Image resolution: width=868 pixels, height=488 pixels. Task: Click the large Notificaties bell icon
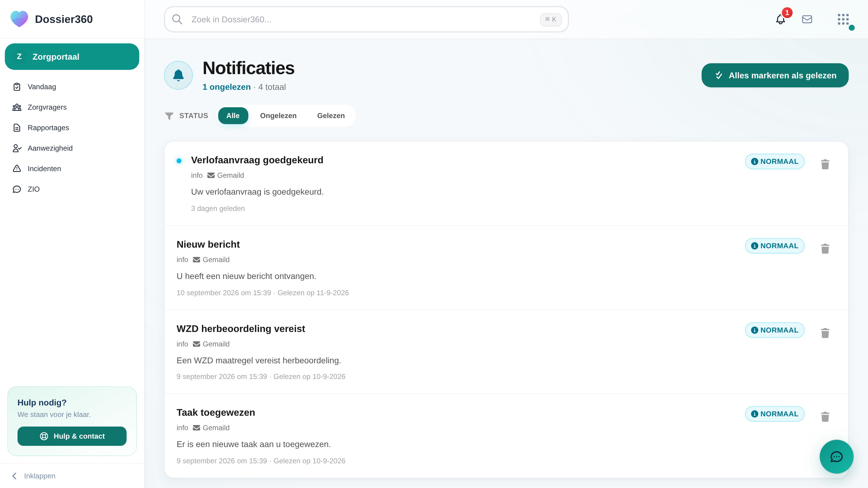(x=178, y=75)
